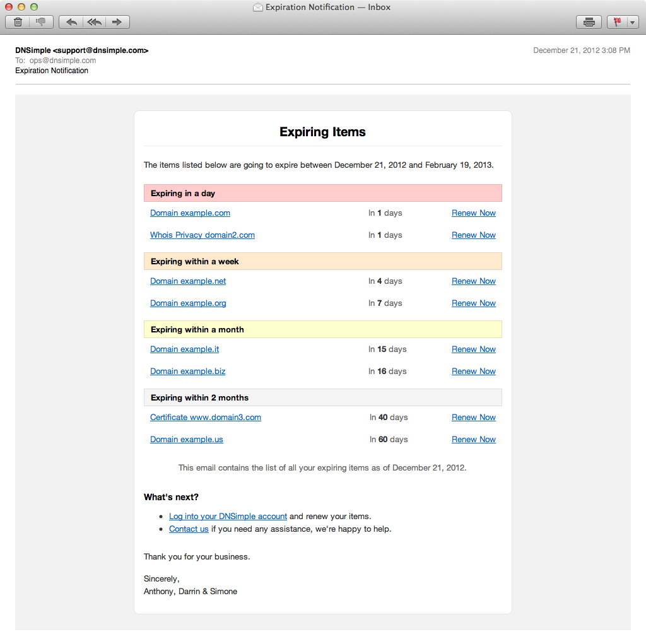646x644 pixels.
Task: Click In 1 days text for domain2.com
Action: pos(385,235)
